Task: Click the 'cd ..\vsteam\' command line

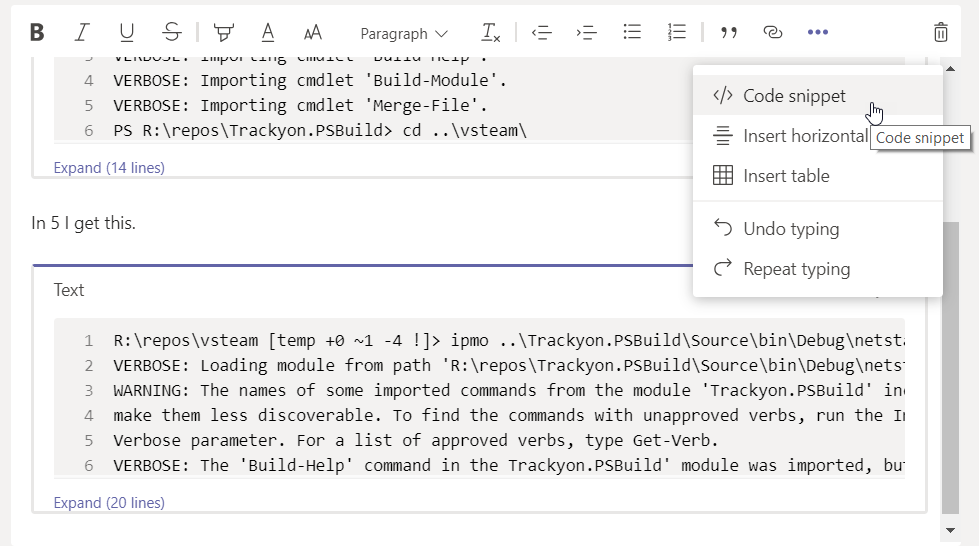Action: (320, 131)
